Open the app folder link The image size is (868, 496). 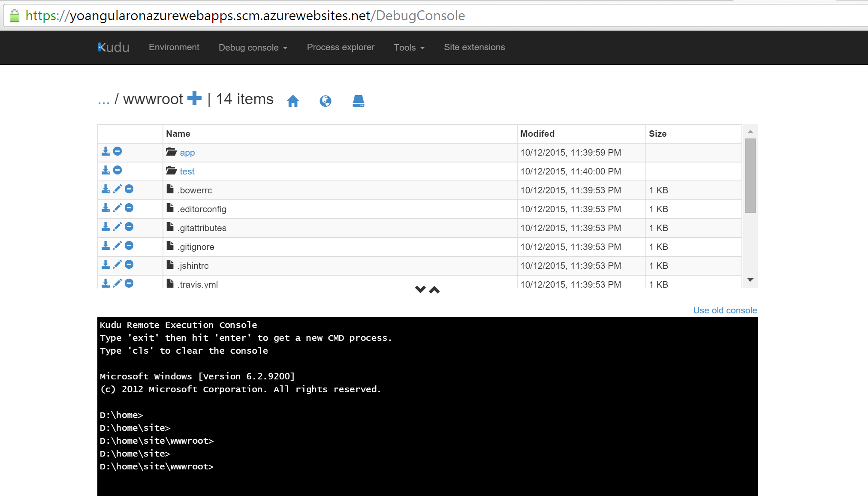point(187,153)
